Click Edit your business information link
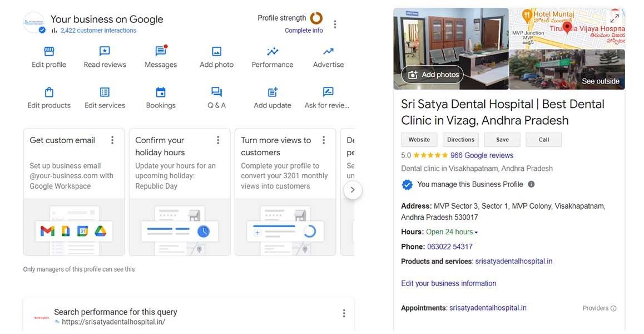The image size is (644, 334). (x=448, y=283)
